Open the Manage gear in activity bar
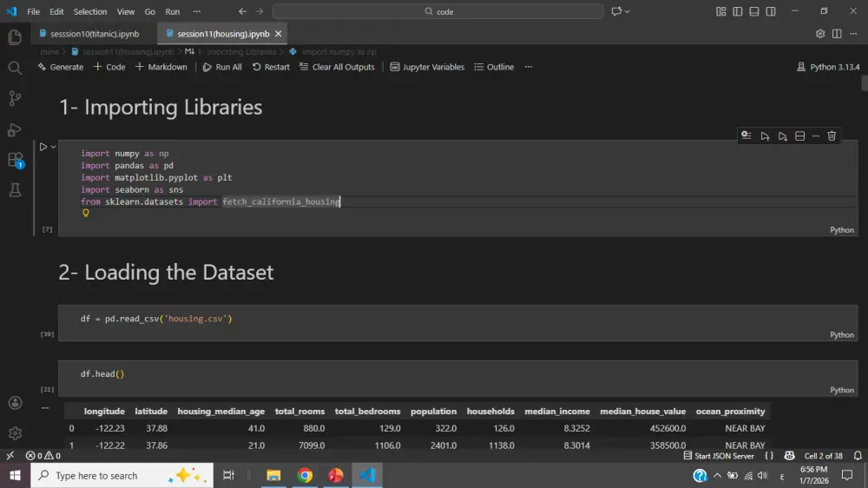The height and width of the screenshot is (488, 868). pyautogui.click(x=15, y=433)
